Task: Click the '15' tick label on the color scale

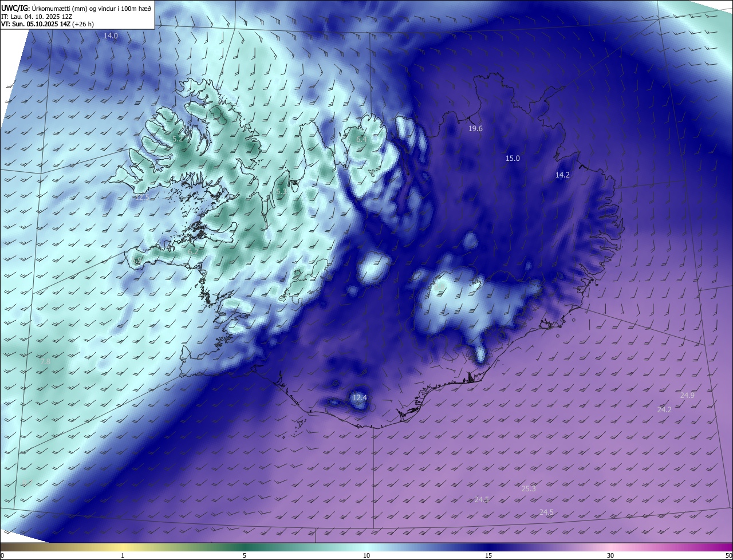Action: [x=488, y=555]
